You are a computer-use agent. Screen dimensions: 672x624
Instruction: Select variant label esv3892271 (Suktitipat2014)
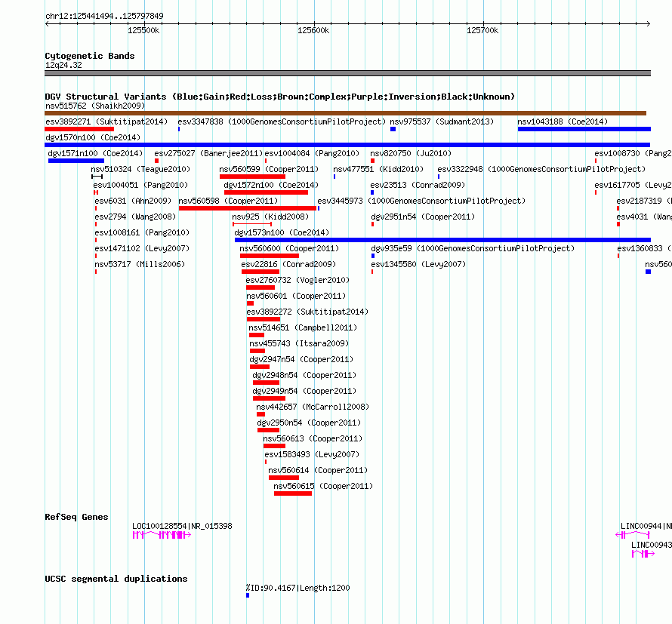[106, 121]
